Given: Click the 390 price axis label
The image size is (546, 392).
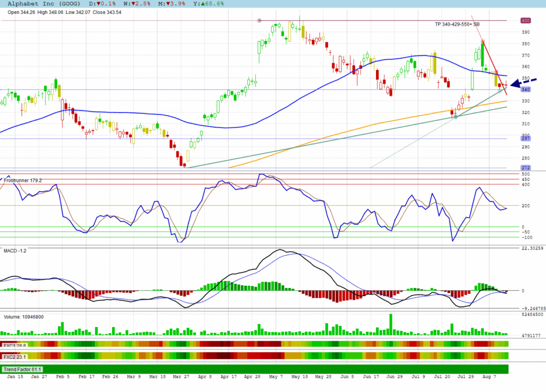Looking at the screenshot, I should [x=525, y=32].
